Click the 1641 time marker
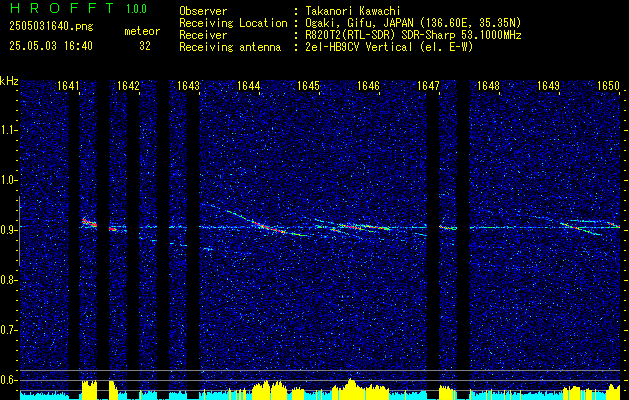 click(68, 85)
